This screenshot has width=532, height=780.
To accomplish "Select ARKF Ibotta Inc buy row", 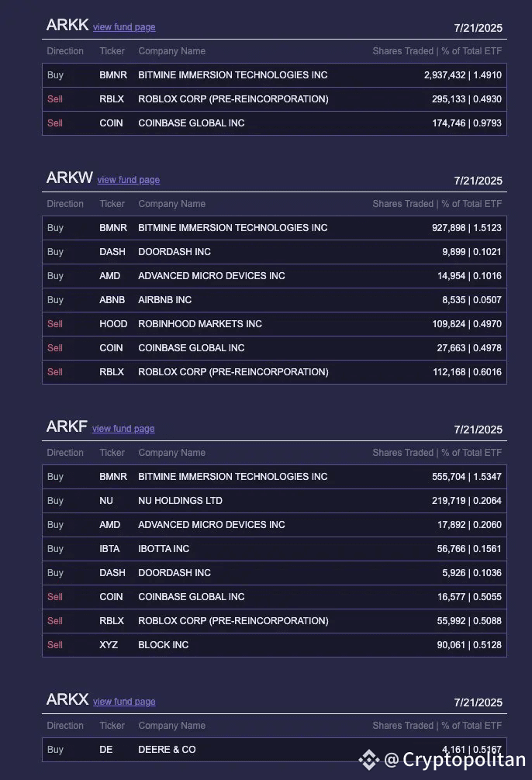I will click(x=275, y=549).
